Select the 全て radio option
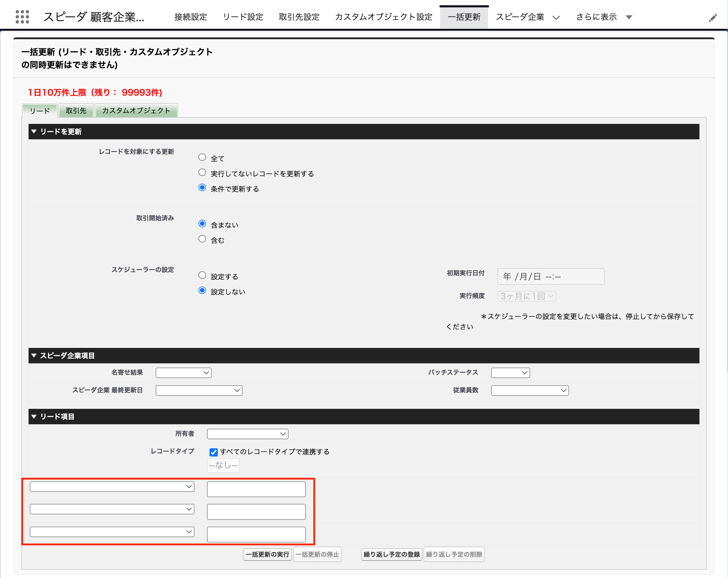This screenshot has width=728, height=578. pyautogui.click(x=202, y=157)
